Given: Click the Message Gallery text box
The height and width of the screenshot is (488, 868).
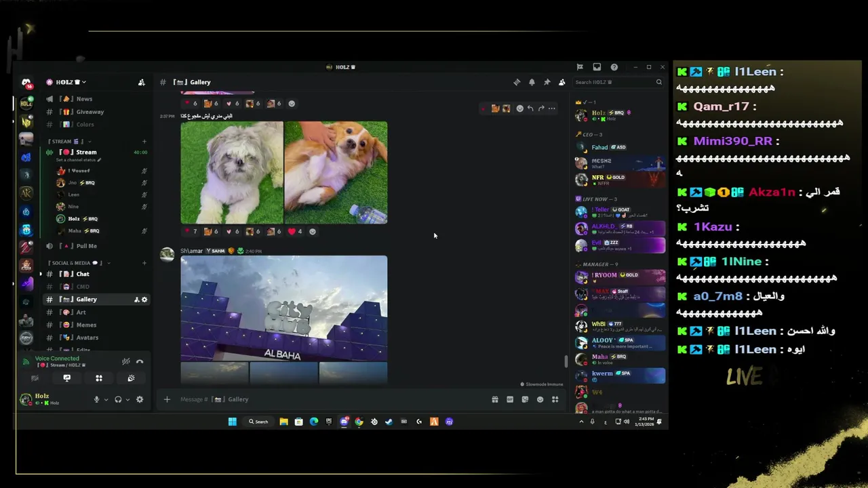Looking at the screenshot, I should 332,399.
